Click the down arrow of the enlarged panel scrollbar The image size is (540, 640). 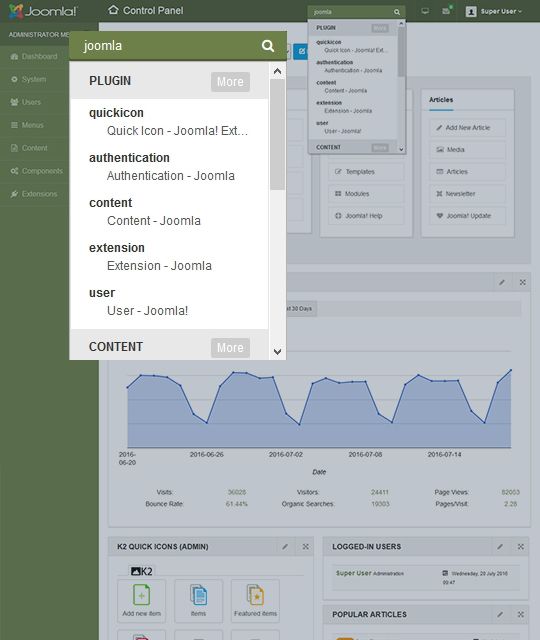pyautogui.click(x=277, y=352)
